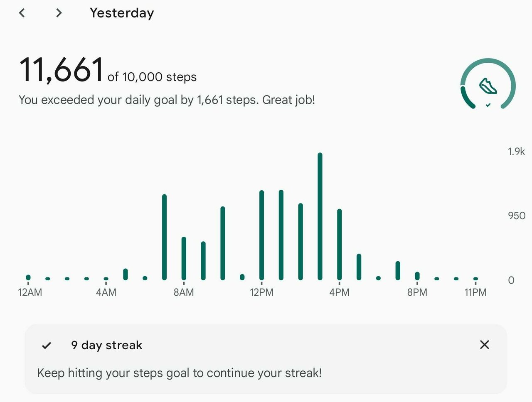Image resolution: width=532 pixels, height=402 pixels.
Task: Select the 7AM step bar
Action: tap(164, 237)
